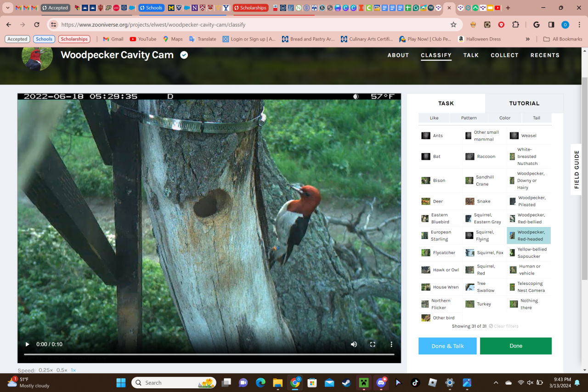Select Ants from the species list
Viewport: 588px width, 392px height.
[x=440, y=136]
